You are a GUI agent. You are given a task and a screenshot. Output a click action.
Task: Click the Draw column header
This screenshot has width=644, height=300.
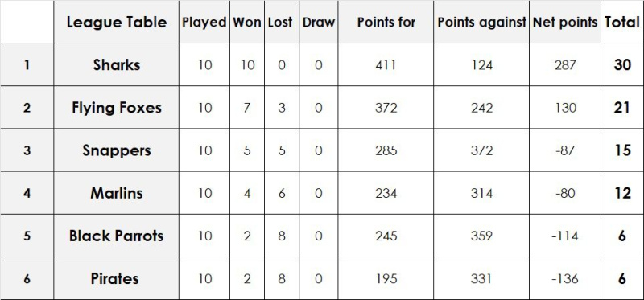coord(318,22)
